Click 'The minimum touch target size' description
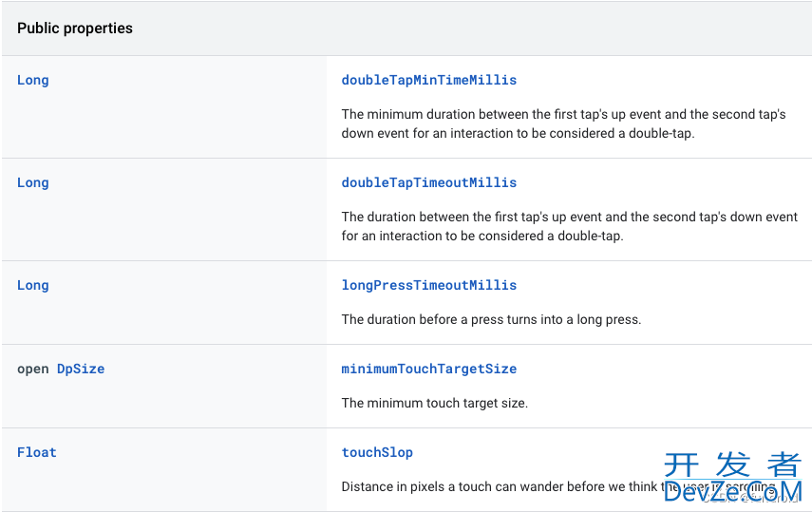The height and width of the screenshot is (512, 812). (x=434, y=403)
